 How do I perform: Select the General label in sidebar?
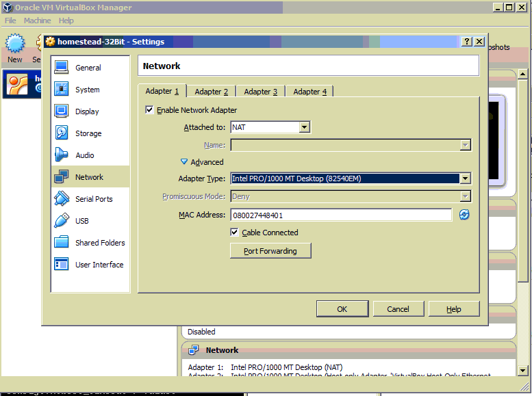pos(88,68)
